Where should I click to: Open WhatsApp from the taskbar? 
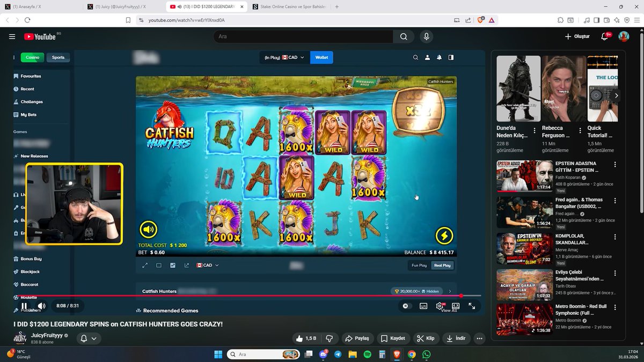pos(426,354)
